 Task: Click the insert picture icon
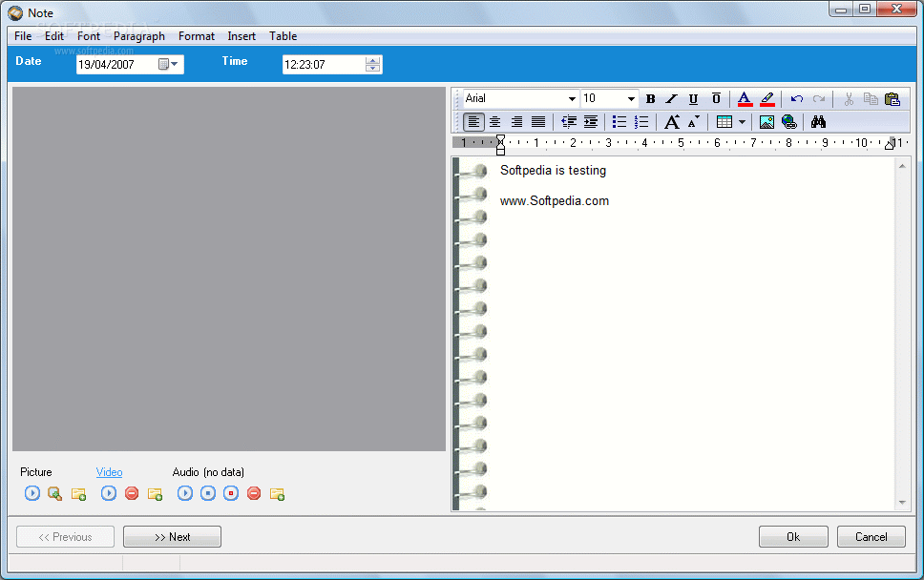pyautogui.click(x=766, y=122)
